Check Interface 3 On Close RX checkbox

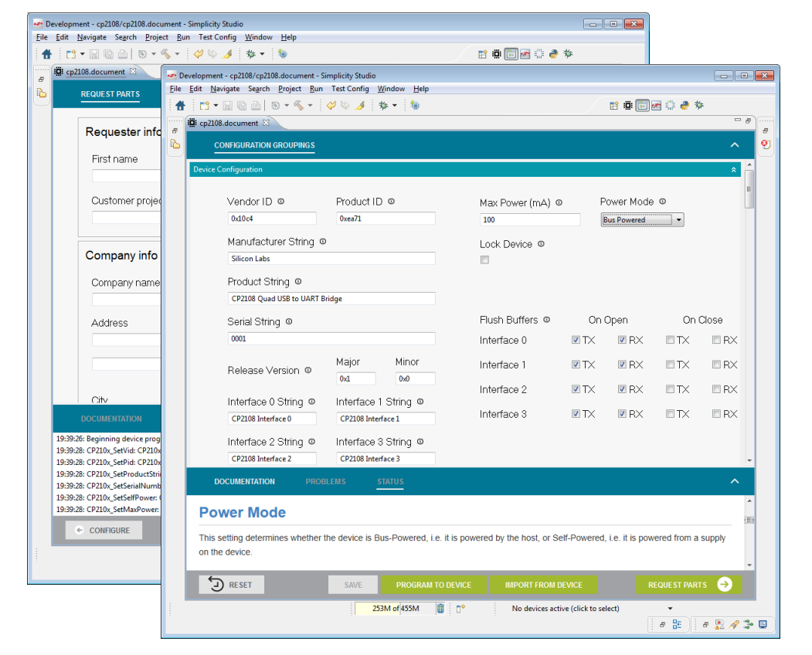point(716,414)
